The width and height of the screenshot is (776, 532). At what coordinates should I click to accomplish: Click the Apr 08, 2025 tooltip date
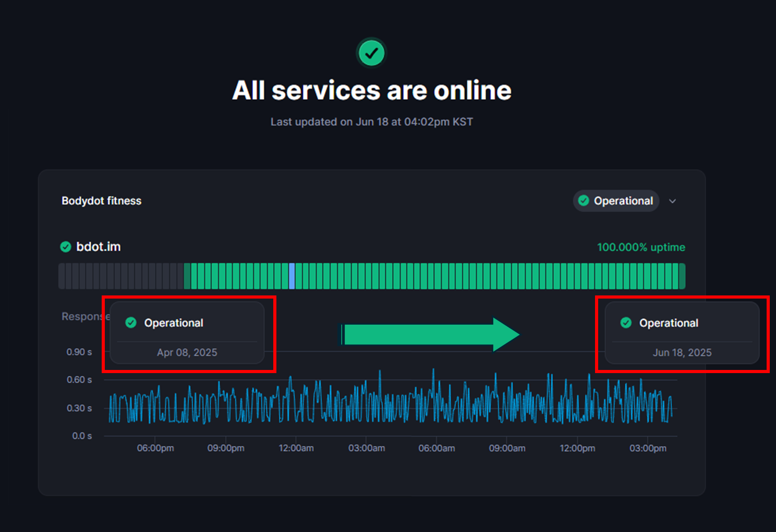coord(187,352)
